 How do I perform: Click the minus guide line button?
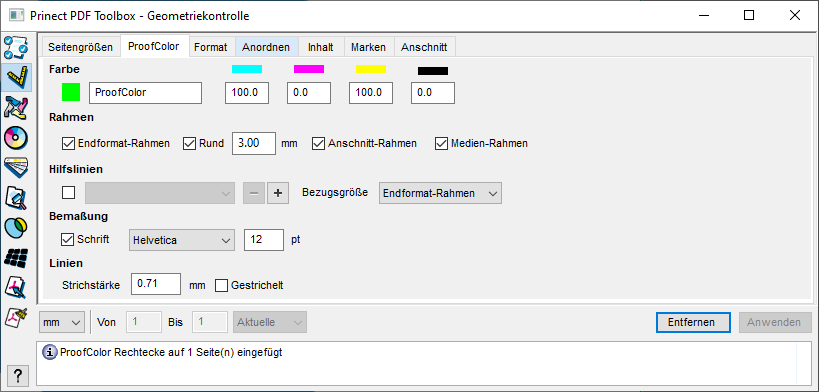point(254,193)
